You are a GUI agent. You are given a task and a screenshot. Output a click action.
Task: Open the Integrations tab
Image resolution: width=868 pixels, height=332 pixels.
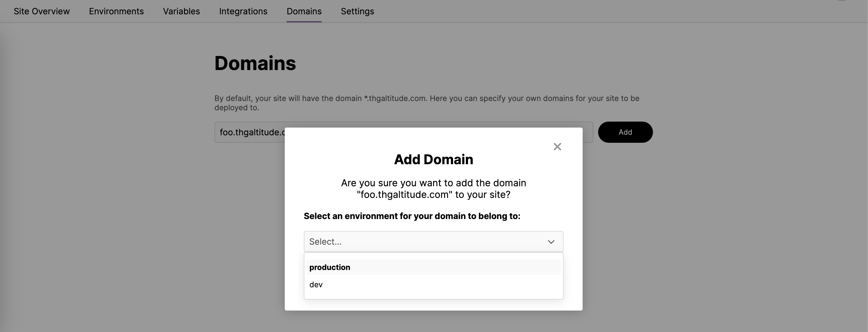243,11
